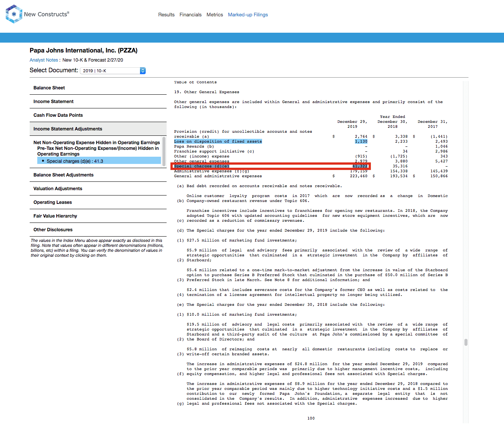The image size is (504, 426).
Task: Expand the Fair Value Hierarchy section
Action: (98, 216)
